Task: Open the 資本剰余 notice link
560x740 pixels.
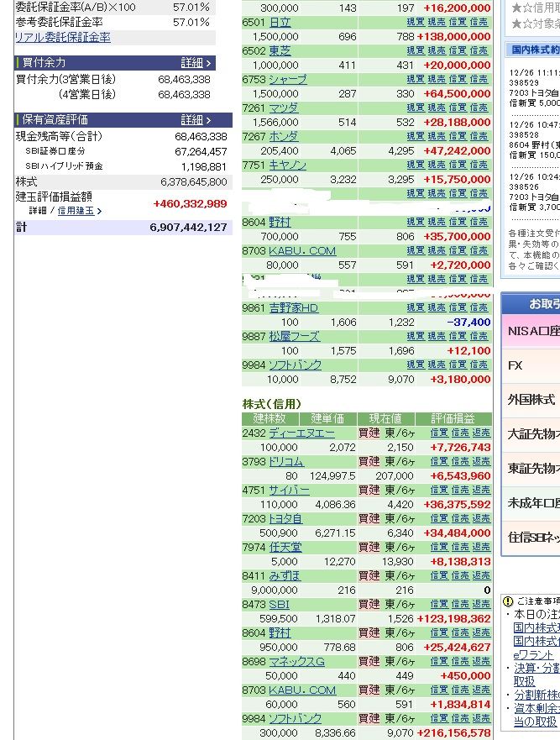Action: click(x=536, y=708)
